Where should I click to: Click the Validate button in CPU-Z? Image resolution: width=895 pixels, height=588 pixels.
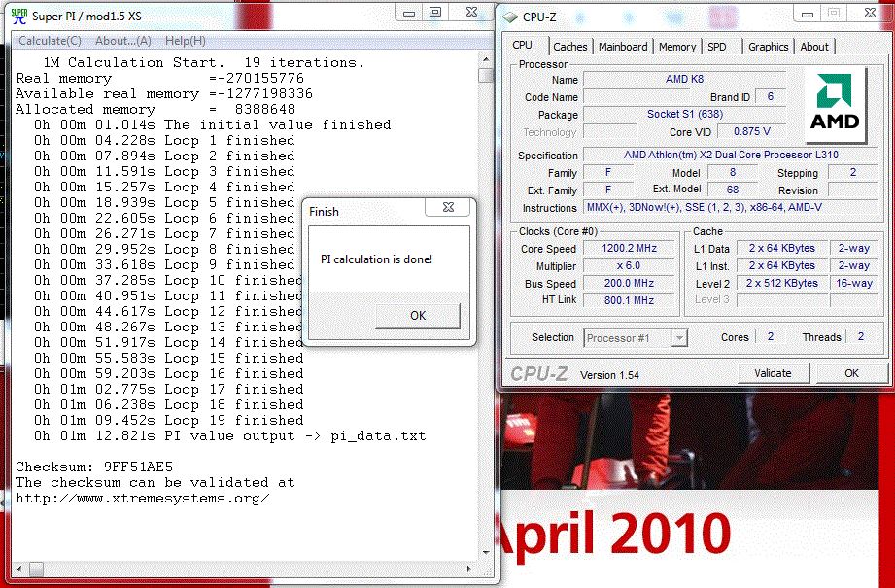click(x=773, y=373)
